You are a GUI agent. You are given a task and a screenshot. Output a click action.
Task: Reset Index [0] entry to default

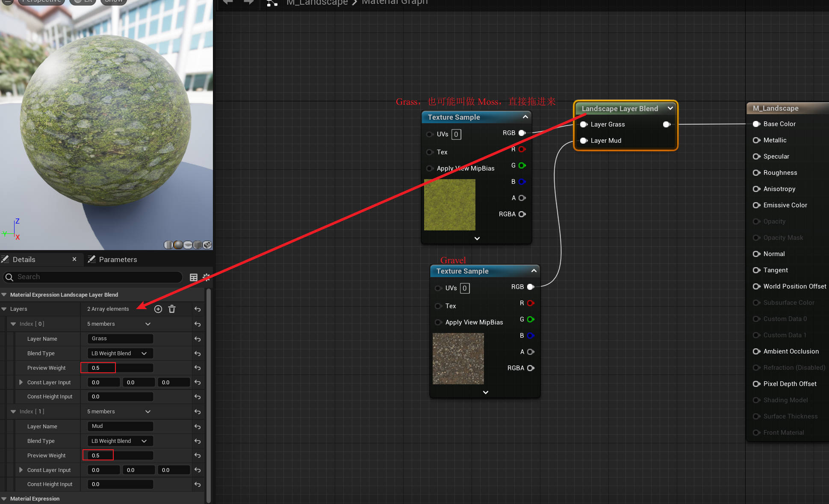tap(198, 324)
